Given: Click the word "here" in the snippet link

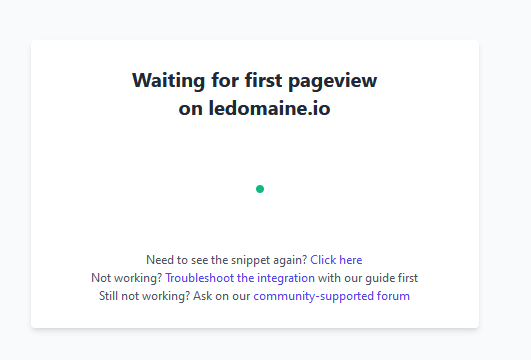Looking at the screenshot, I should coord(351,260).
